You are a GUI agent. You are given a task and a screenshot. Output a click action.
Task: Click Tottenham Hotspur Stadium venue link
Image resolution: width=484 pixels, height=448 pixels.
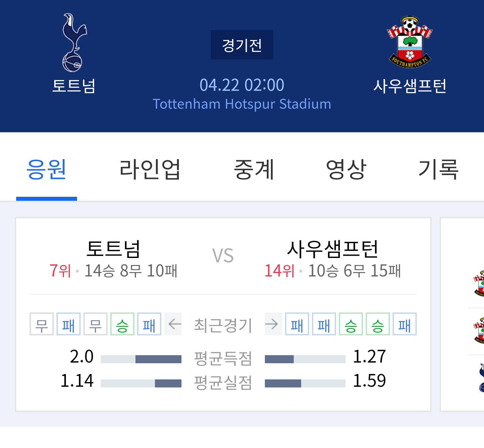coord(242,104)
